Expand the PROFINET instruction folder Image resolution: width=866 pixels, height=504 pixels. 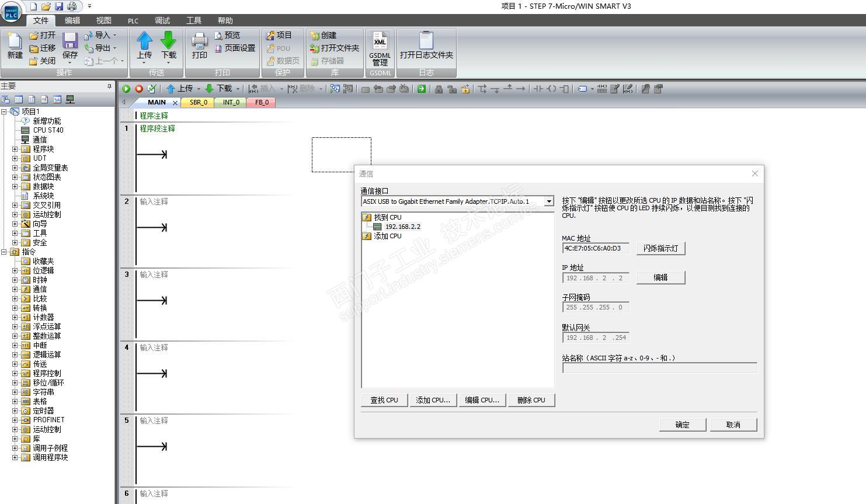[x=15, y=420]
